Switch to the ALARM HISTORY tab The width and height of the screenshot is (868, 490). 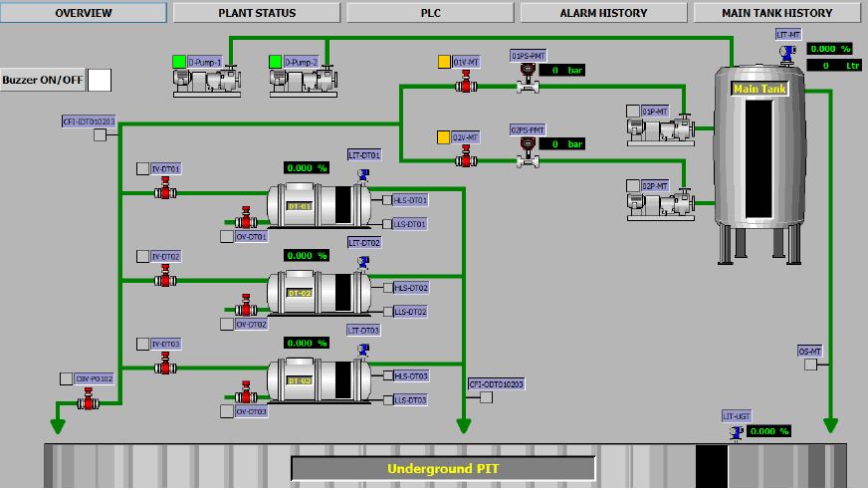pos(603,13)
